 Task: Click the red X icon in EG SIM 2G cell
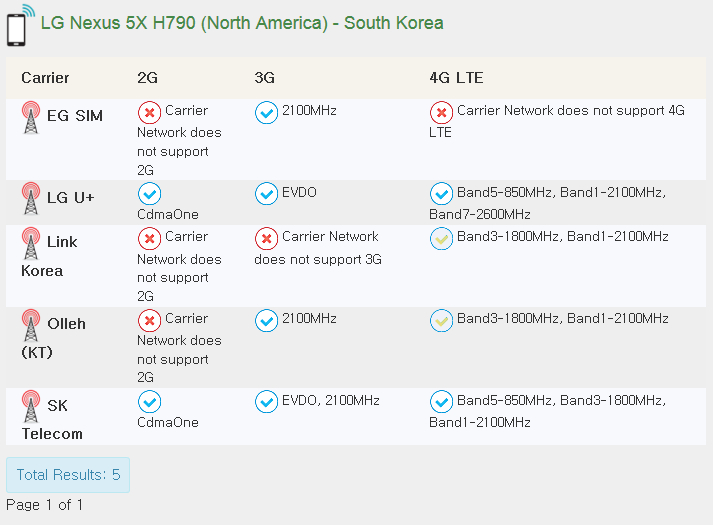click(149, 112)
